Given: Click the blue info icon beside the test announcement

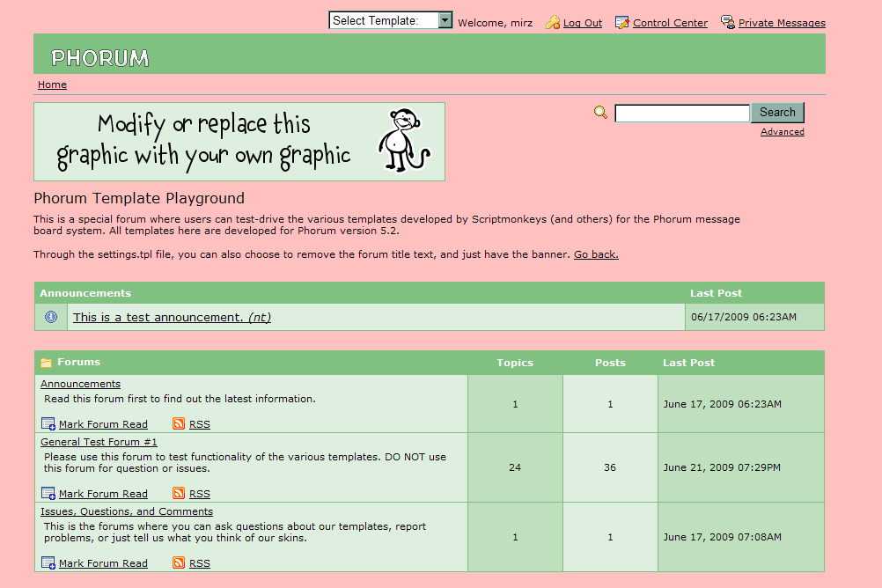Looking at the screenshot, I should click(x=51, y=317).
